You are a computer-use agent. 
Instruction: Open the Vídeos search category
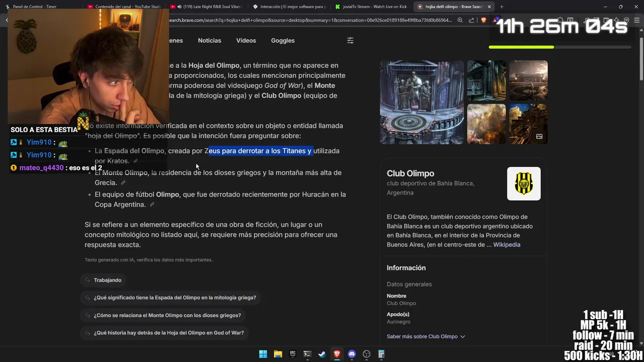click(246, 41)
